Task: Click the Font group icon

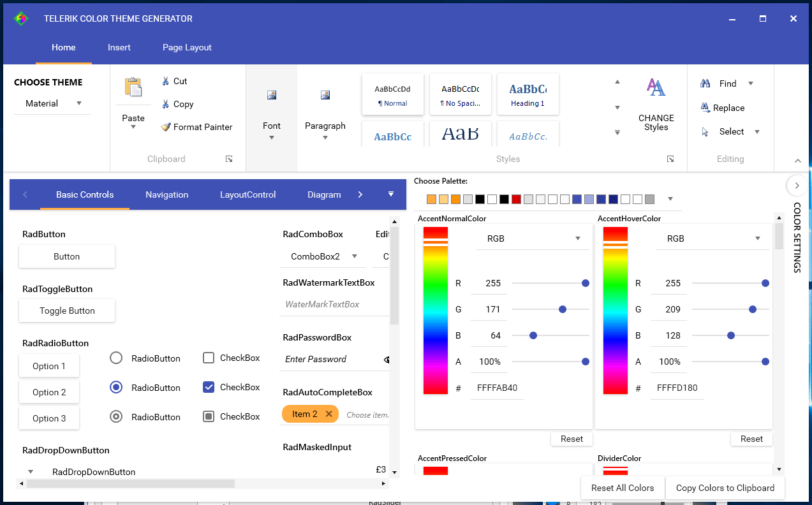Action: click(x=272, y=95)
